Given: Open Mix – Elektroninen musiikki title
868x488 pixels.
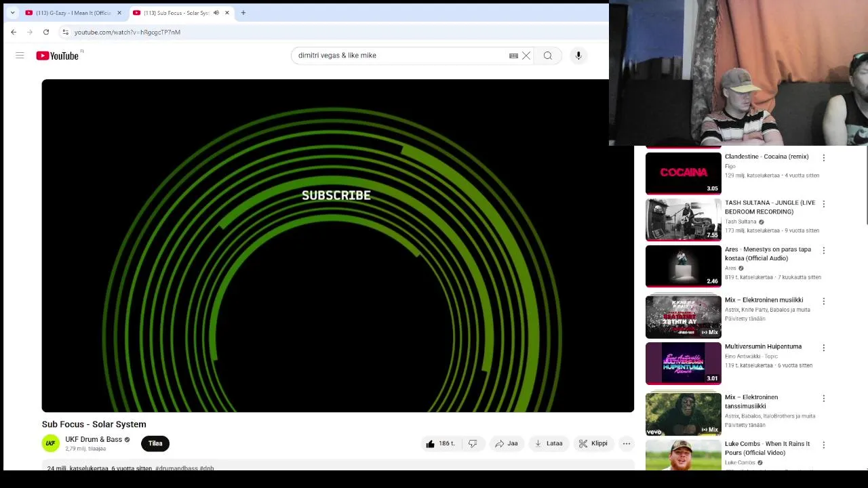Looking at the screenshot, I should tap(764, 300).
